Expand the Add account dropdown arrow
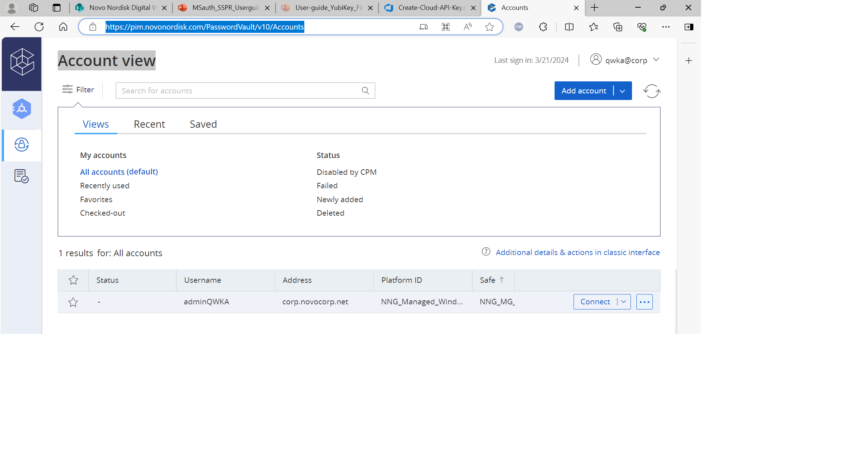 (623, 91)
